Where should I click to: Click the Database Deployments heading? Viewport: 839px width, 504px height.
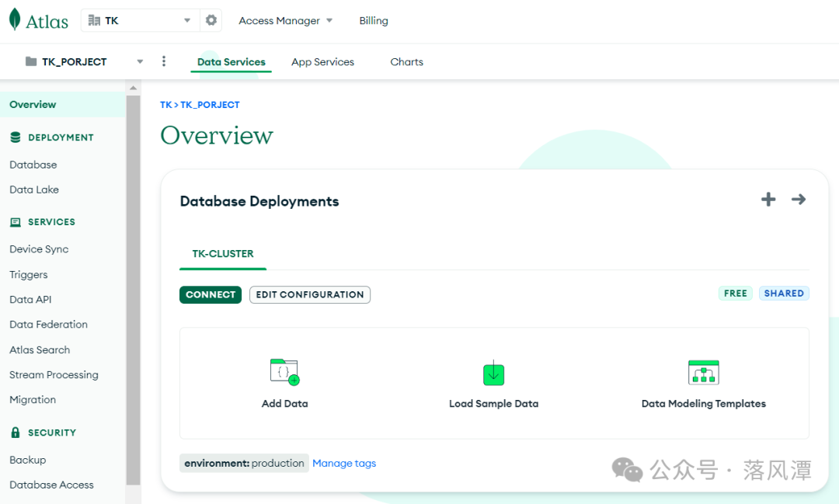point(259,201)
